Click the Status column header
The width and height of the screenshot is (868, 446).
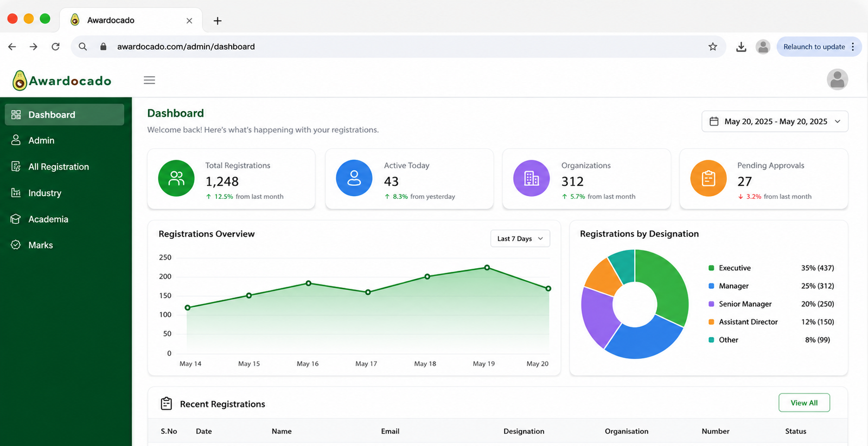pos(796,431)
